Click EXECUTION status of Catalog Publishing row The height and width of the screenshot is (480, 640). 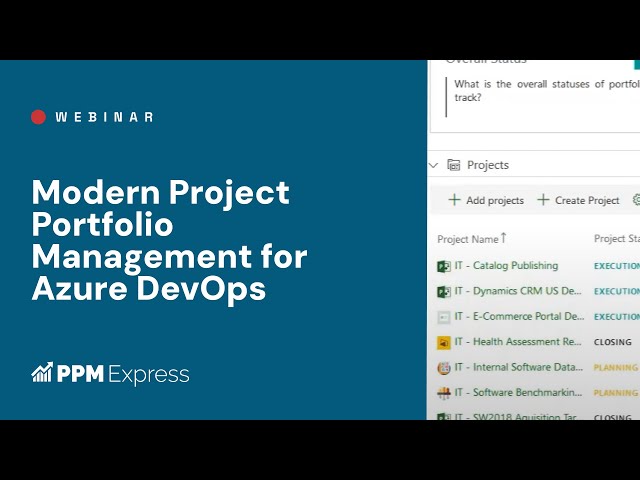(x=617, y=266)
